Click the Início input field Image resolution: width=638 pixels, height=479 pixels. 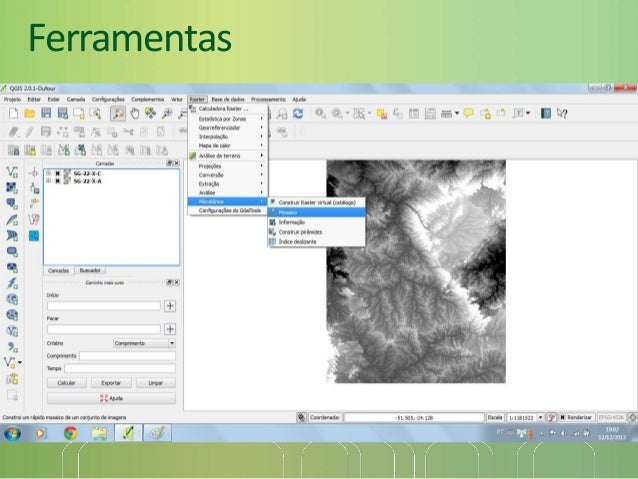coord(104,306)
